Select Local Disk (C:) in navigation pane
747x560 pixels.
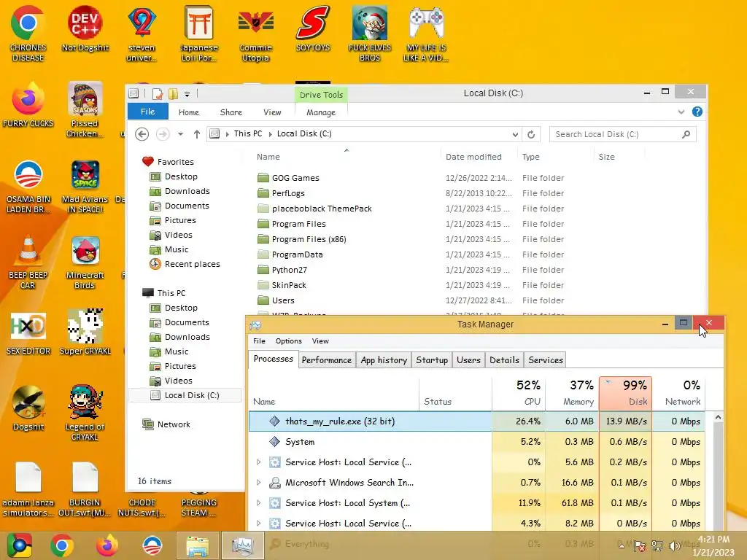[185, 395]
